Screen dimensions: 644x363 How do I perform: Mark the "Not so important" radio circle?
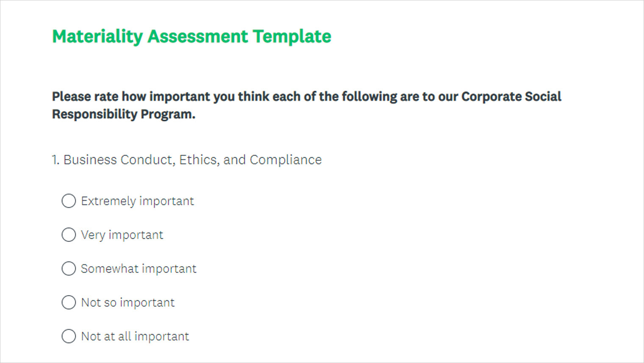click(69, 302)
